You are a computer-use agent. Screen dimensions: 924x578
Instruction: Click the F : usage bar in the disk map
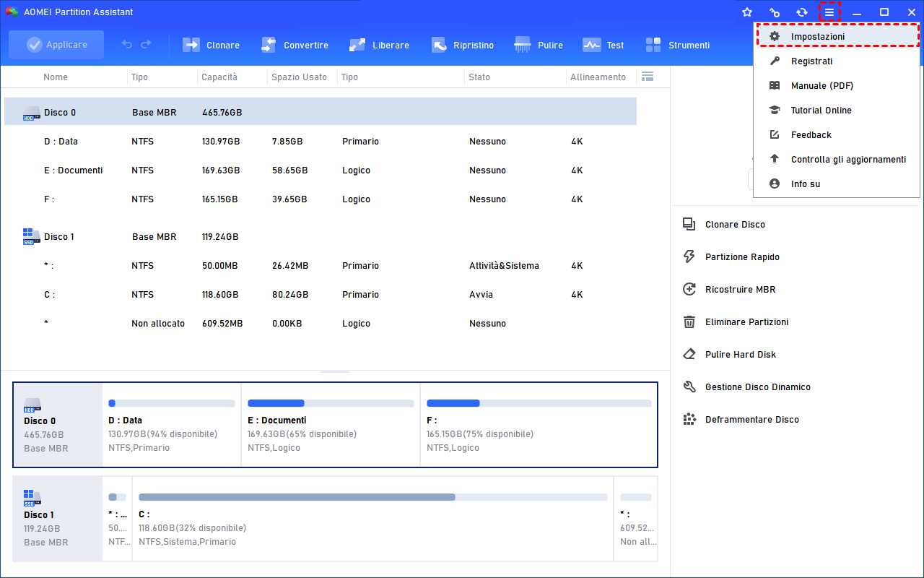tap(539, 403)
